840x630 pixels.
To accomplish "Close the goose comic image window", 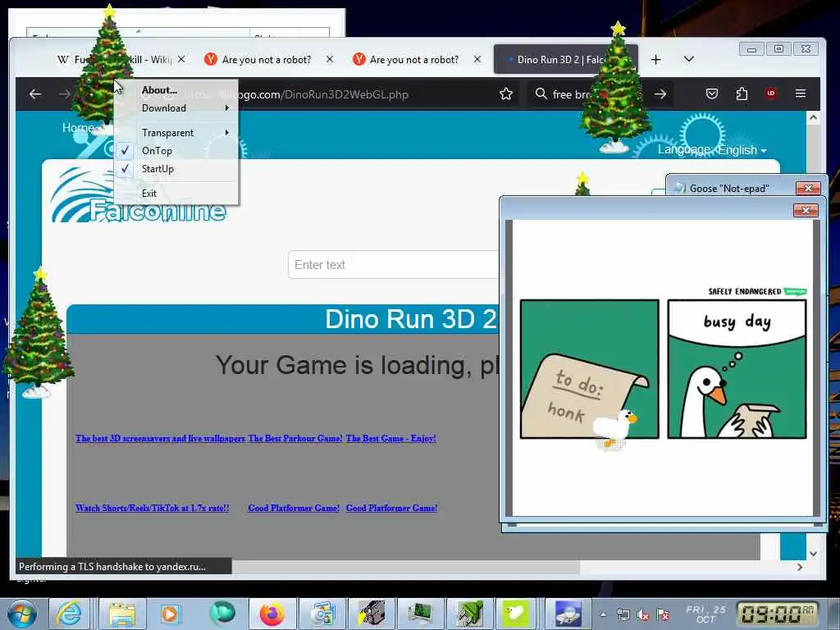I will (806, 211).
